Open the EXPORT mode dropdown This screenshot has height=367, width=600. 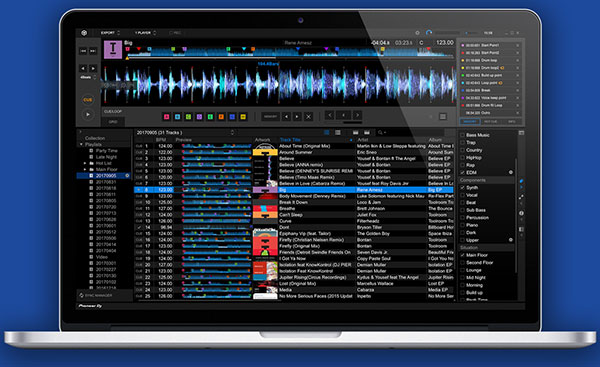110,33
